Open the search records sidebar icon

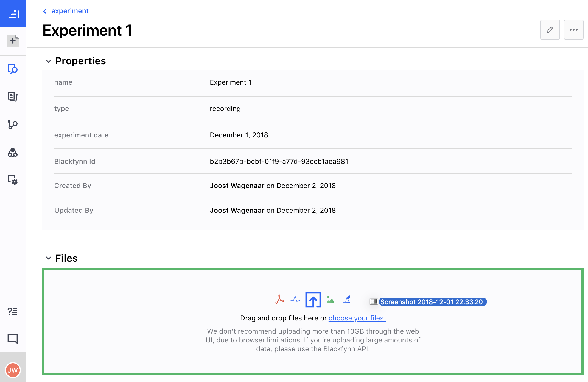[x=13, y=69]
